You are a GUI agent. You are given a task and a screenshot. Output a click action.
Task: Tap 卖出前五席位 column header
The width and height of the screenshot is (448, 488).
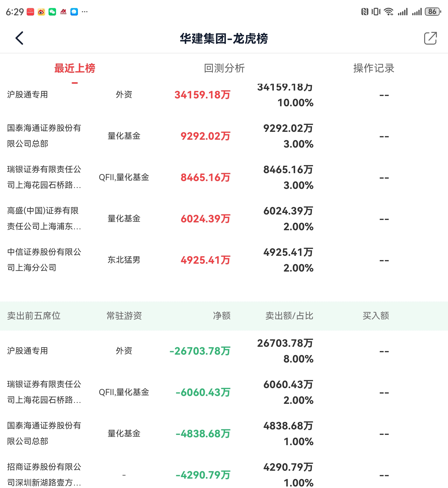click(x=34, y=316)
